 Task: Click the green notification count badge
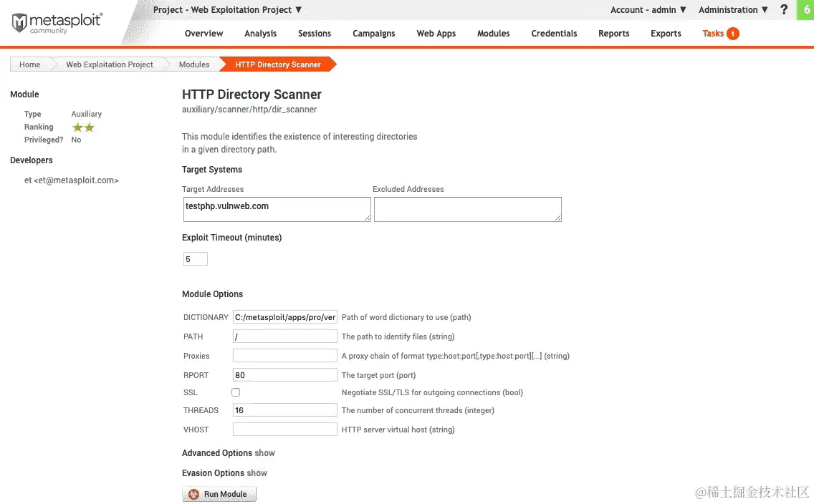805,10
